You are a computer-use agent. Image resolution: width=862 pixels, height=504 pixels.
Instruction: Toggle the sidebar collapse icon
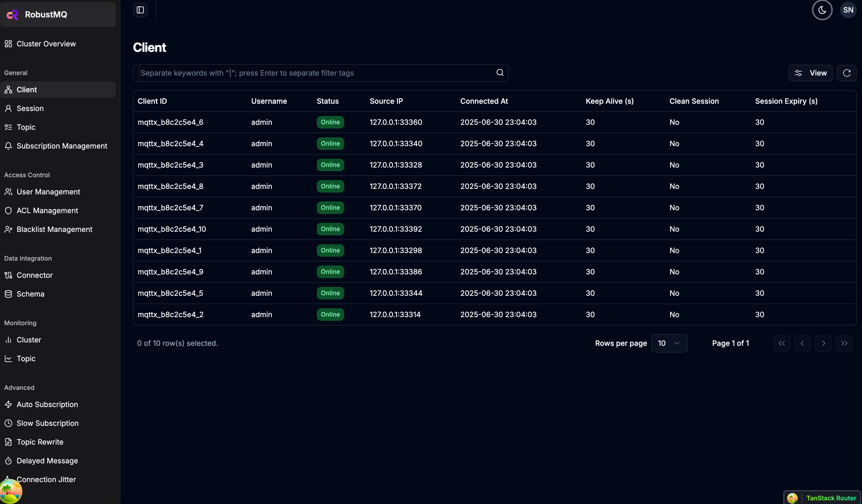pos(140,10)
